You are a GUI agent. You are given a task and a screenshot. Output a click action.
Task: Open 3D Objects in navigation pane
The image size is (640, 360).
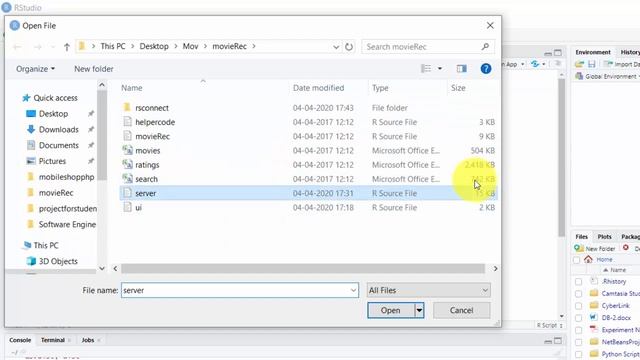pyautogui.click(x=58, y=261)
